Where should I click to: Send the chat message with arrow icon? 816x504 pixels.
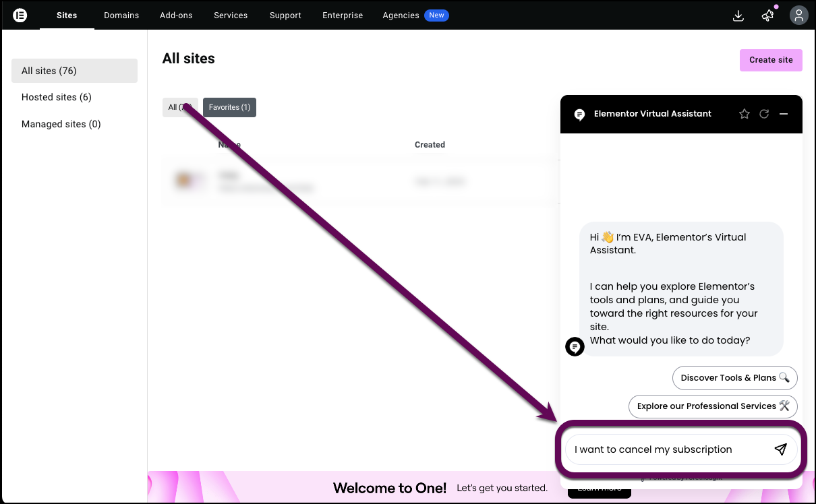coord(780,449)
